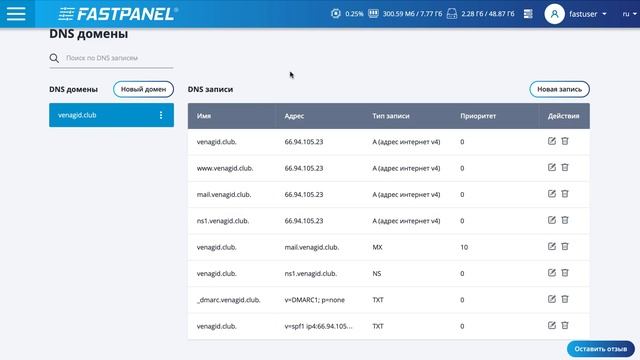
Task: Click the RAM memory usage icon
Action: pyautogui.click(x=373, y=13)
